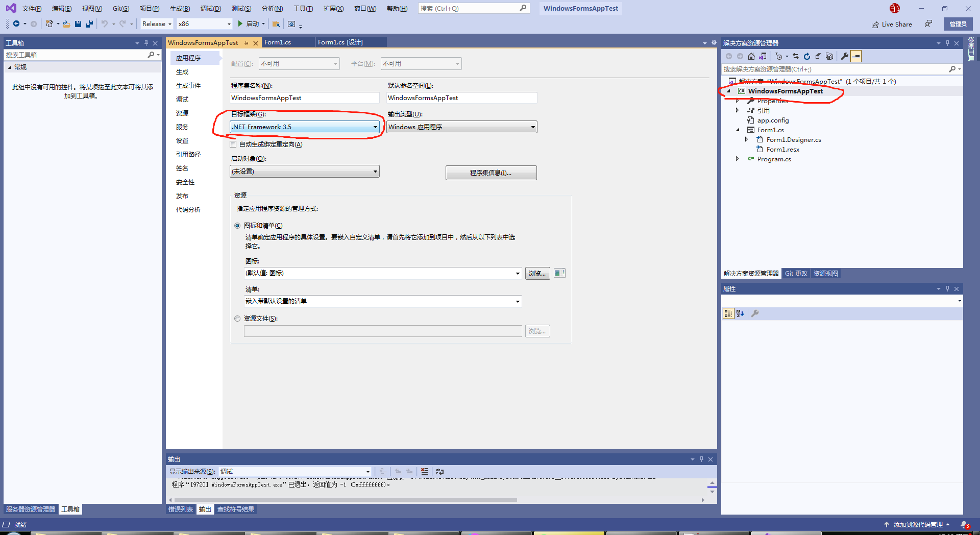The width and height of the screenshot is (980, 535).
Task: Click the Navigate Backward arrow icon
Action: click(x=16, y=24)
